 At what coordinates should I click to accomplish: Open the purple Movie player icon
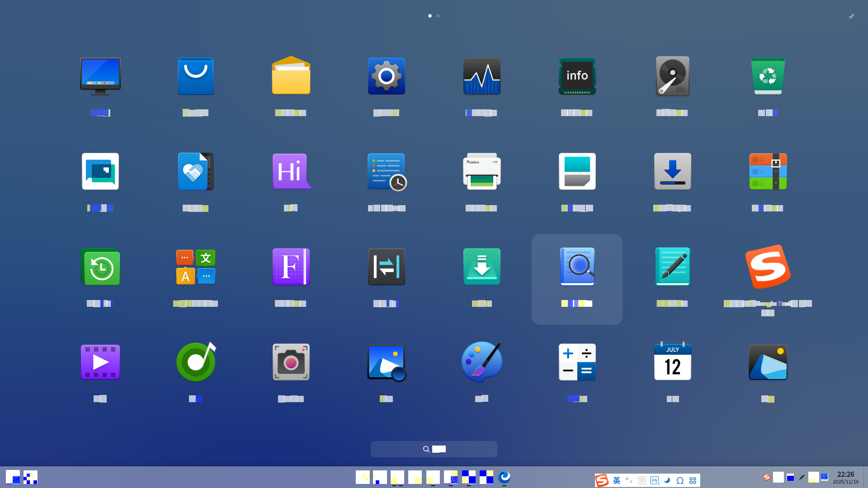coord(100,362)
